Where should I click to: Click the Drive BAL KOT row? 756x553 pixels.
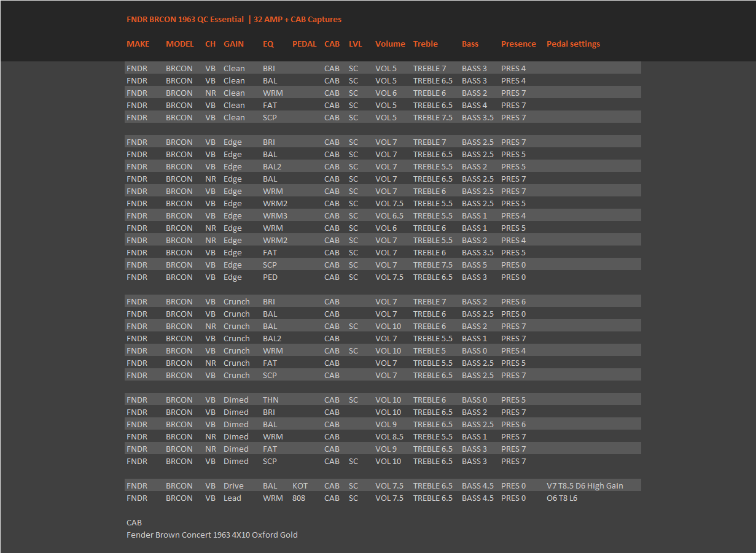(383, 485)
